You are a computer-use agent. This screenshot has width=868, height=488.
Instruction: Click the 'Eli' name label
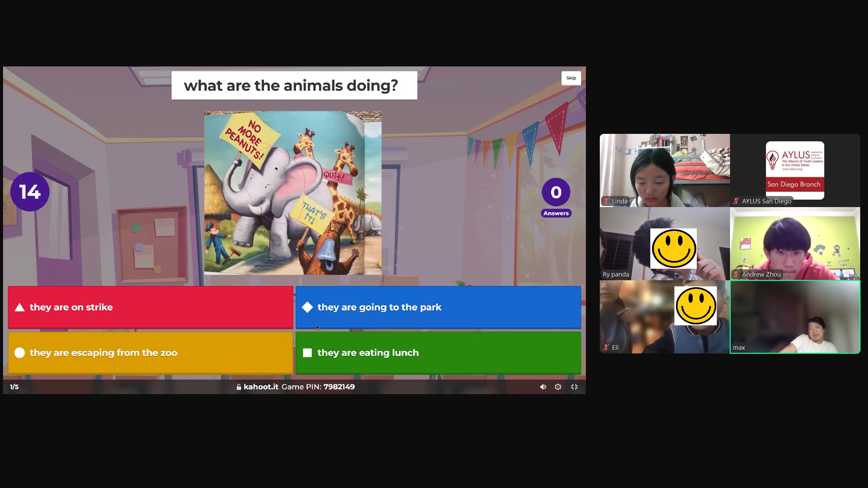[615, 347]
